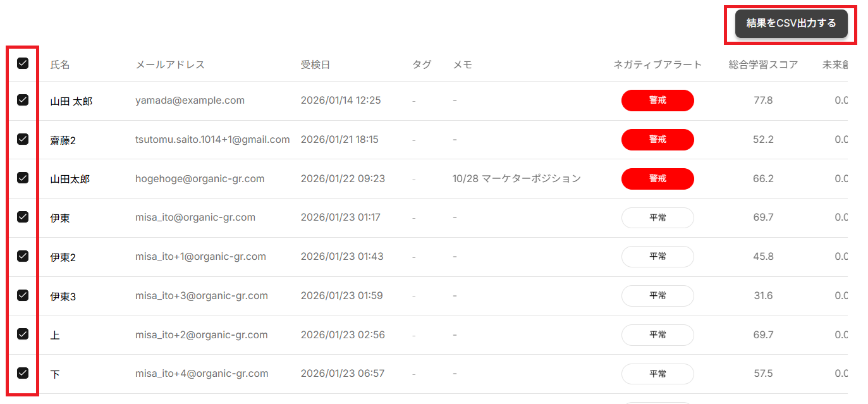Click the 結果をCSV出力する button

791,24
